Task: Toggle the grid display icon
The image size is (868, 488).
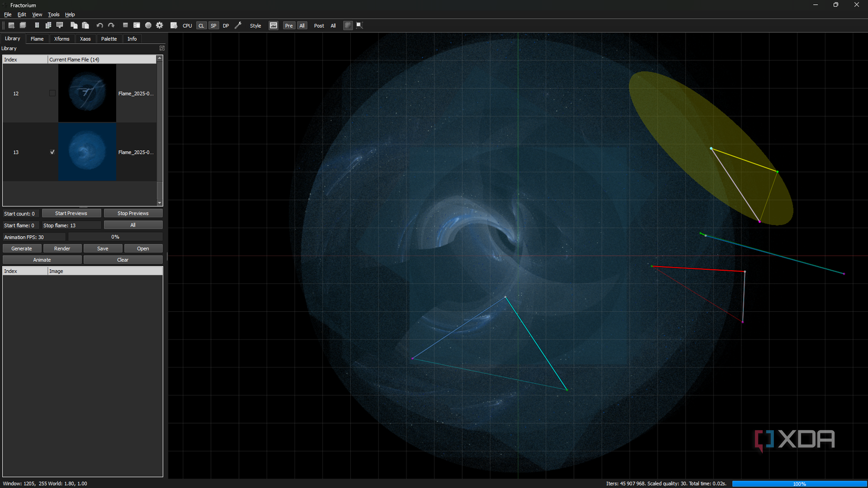Action: pyautogui.click(x=348, y=25)
